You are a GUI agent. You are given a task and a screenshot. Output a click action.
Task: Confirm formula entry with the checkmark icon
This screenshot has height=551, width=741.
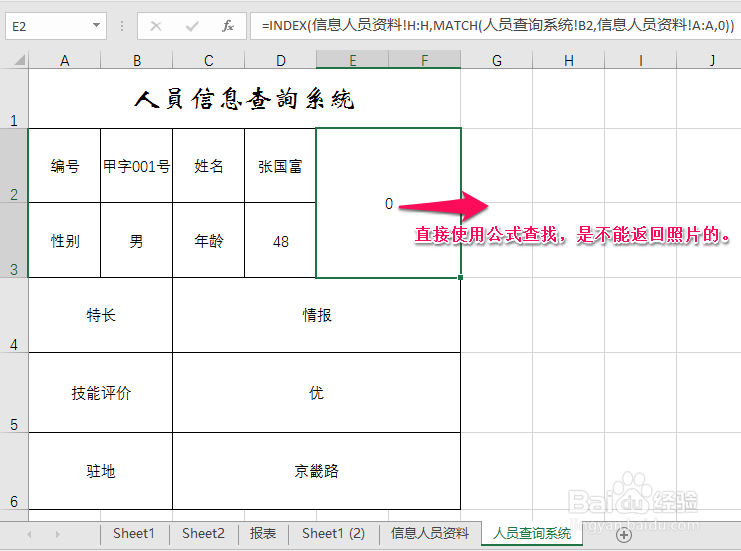192,26
